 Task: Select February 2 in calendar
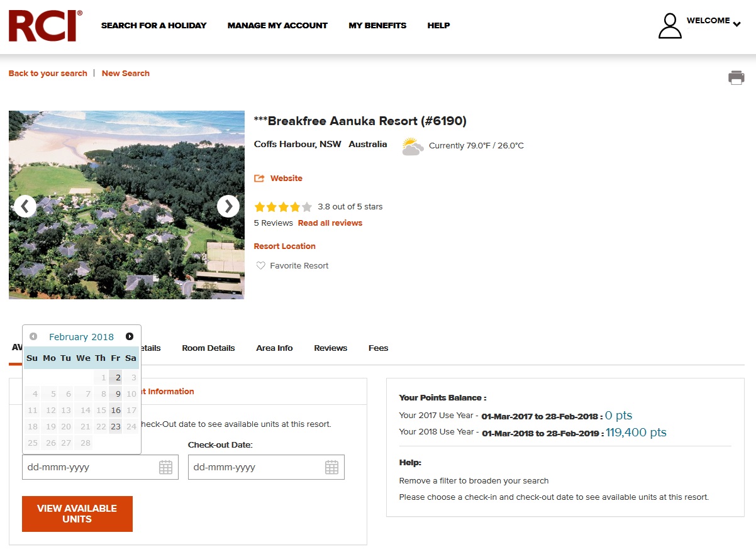click(116, 377)
